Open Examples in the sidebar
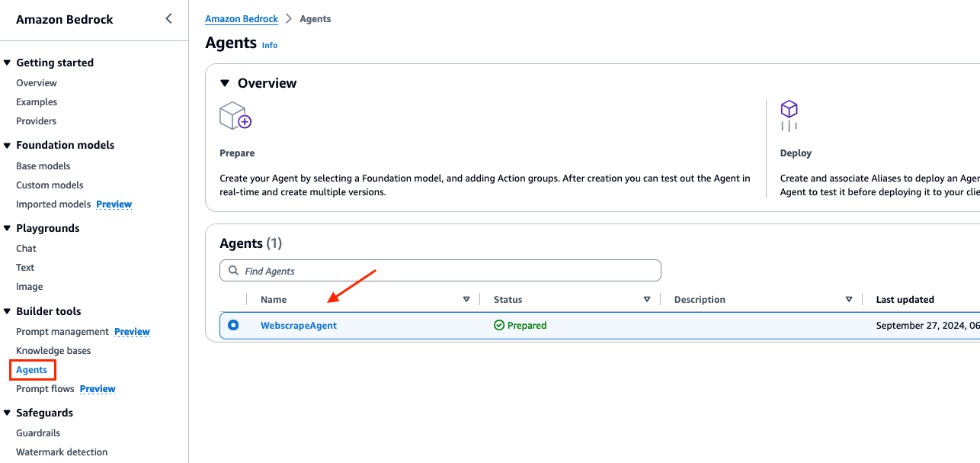 (x=37, y=102)
